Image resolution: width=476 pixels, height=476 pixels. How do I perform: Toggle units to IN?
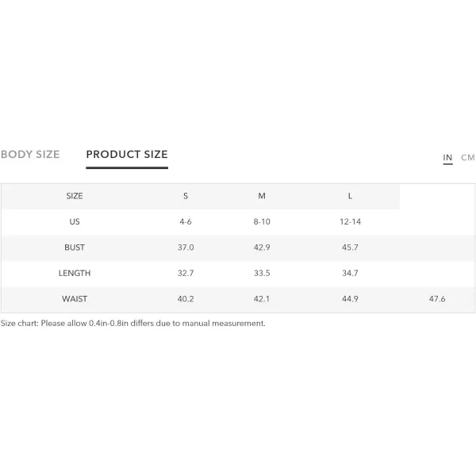(447, 158)
